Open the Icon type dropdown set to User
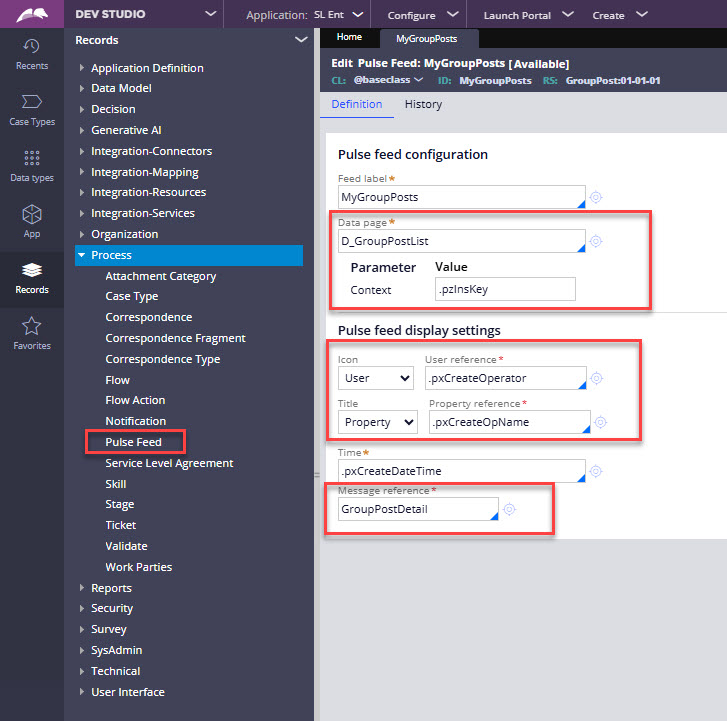Screen dimensions: 727x721 [x=376, y=378]
